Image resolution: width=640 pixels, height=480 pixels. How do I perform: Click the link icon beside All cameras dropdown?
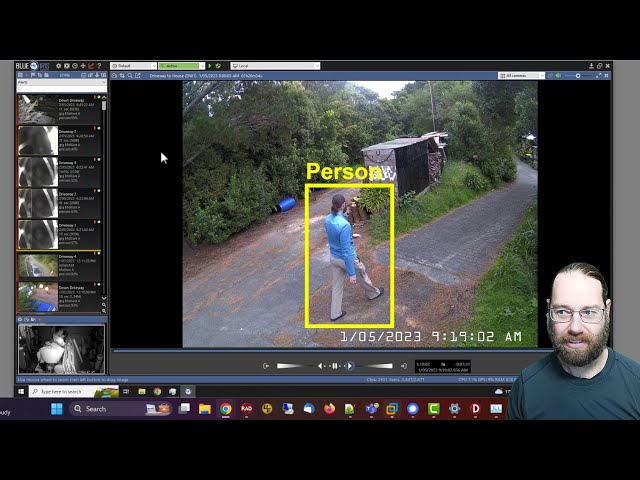click(550, 76)
